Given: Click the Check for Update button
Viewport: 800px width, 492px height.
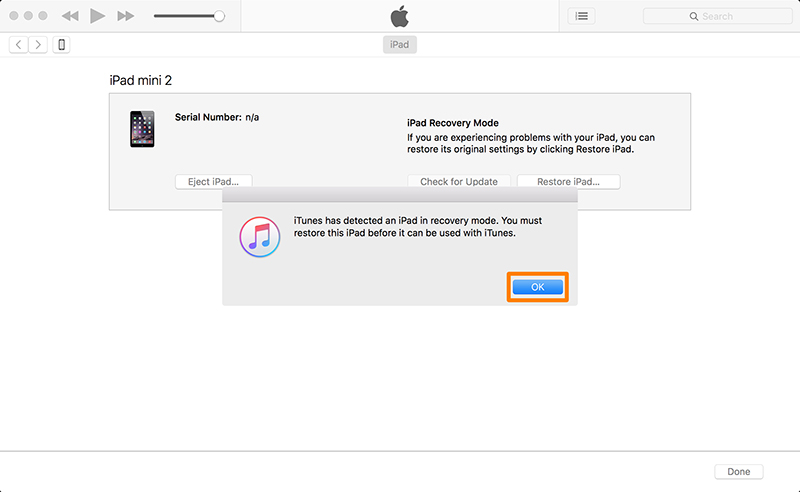Looking at the screenshot, I should [x=459, y=182].
